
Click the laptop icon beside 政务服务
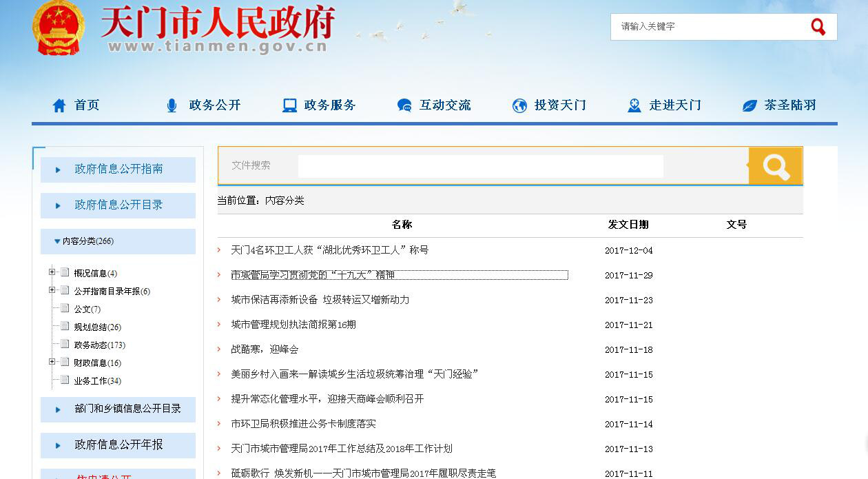click(289, 105)
